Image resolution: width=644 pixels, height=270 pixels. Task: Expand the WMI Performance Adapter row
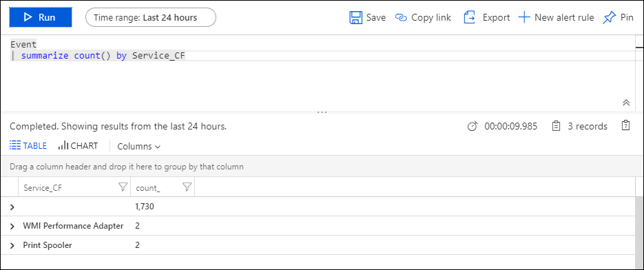click(12, 226)
